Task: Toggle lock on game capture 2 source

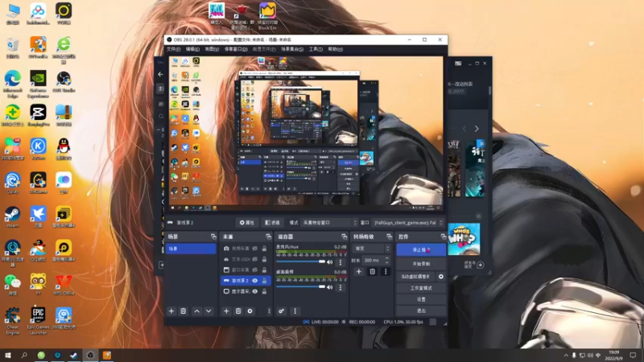Action: 265,280
